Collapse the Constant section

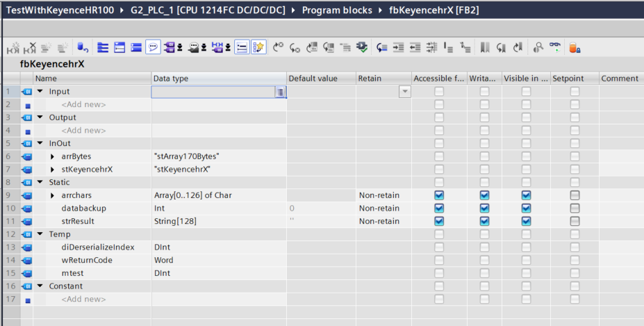point(40,286)
